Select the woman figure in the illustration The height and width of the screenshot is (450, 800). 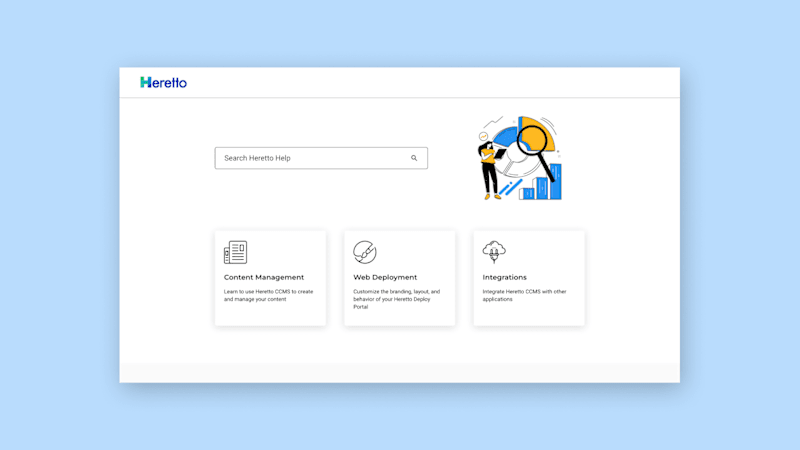point(489,171)
